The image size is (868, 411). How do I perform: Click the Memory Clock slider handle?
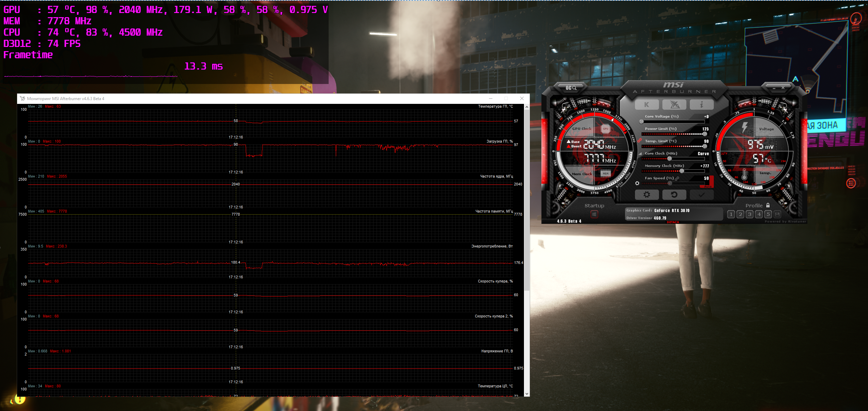point(682,171)
